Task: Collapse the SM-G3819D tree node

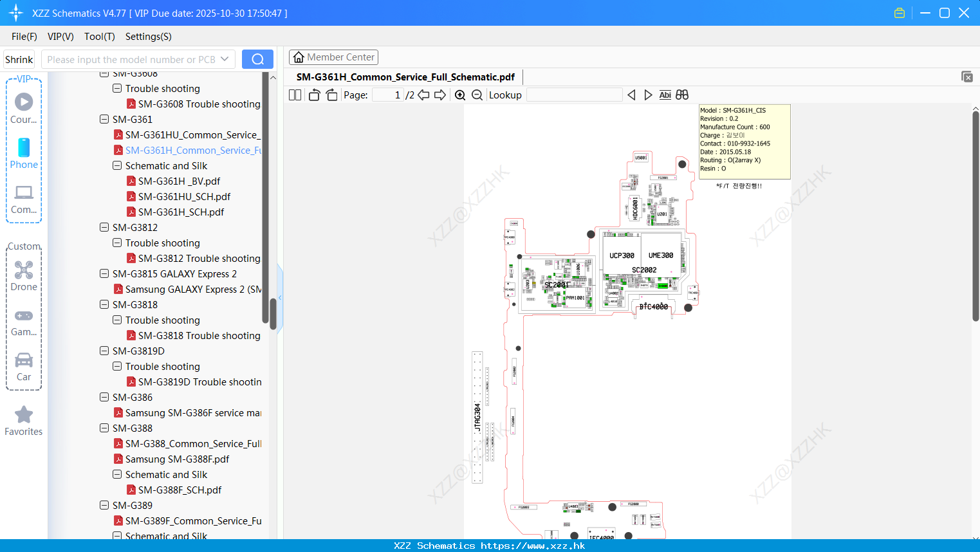Action: click(104, 351)
